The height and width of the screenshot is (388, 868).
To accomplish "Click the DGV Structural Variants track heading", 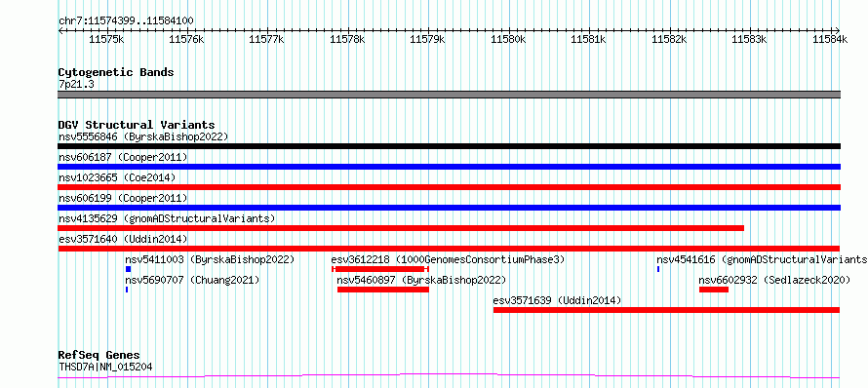I will (137, 125).
